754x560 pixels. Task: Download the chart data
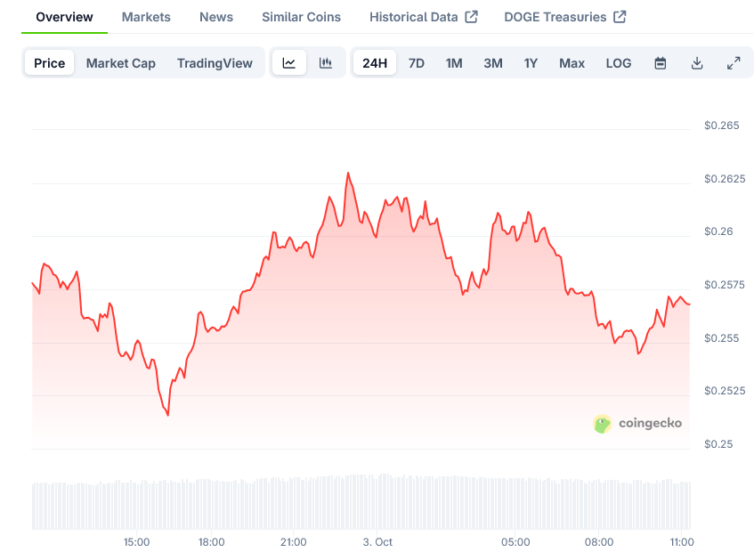click(x=697, y=63)
